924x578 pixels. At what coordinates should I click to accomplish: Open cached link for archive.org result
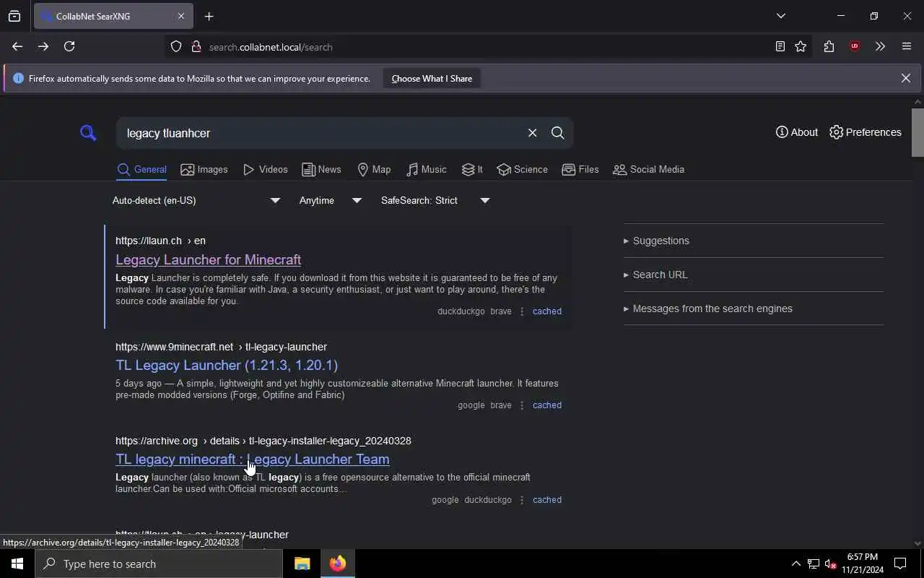pos(546,500)
